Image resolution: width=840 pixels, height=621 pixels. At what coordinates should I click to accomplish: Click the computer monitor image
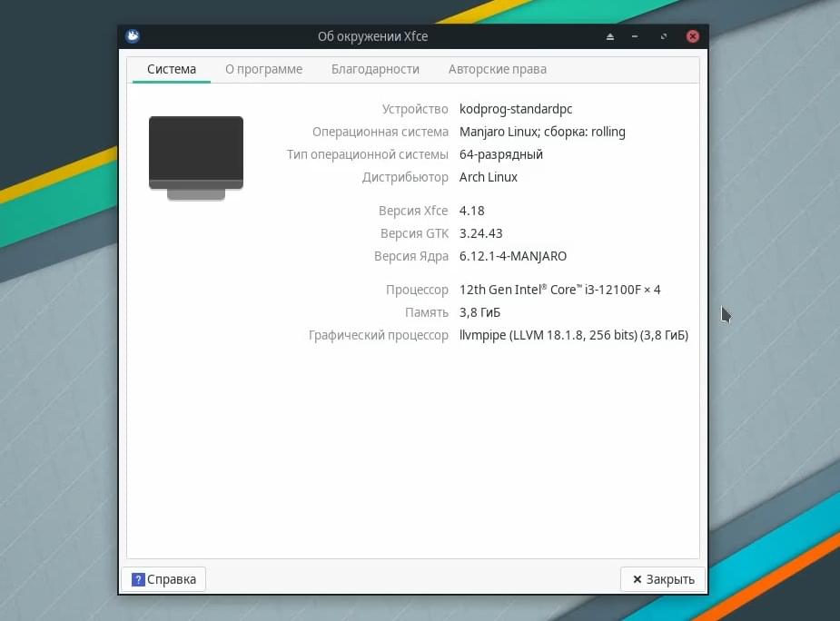pos(196,158)
